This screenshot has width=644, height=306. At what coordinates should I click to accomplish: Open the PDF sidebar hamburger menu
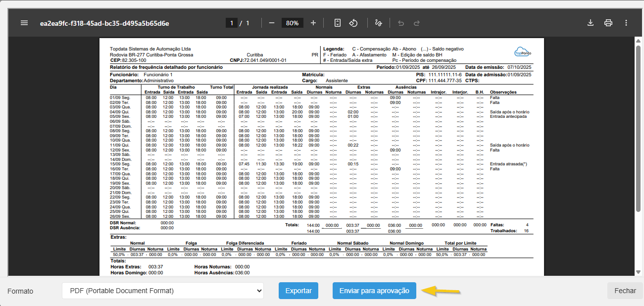coord(24,23)
